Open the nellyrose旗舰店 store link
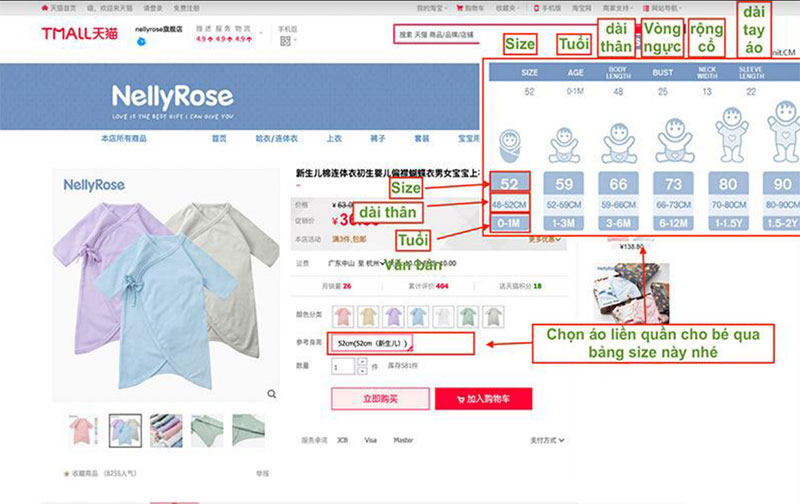 (158, 29)
